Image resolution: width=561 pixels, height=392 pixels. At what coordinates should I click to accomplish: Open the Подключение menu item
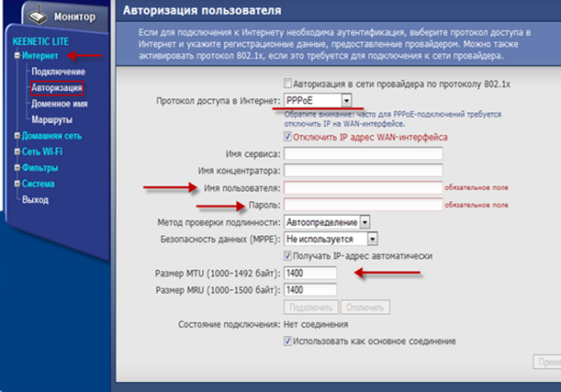(x=57, y=72)
